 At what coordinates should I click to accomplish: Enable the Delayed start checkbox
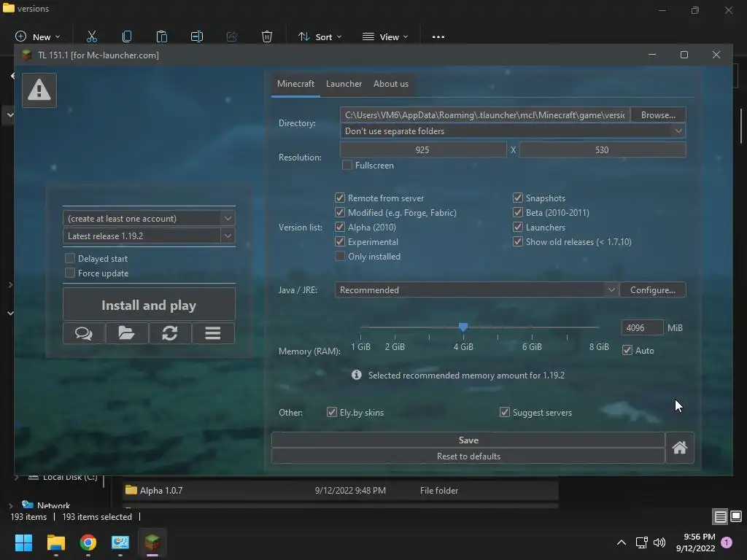pos(70,259)
